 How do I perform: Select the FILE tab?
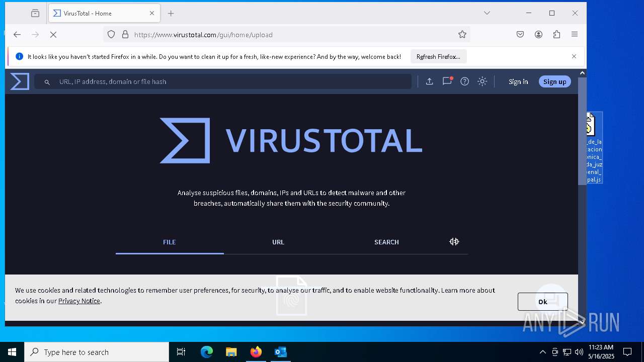click(x=170, y=242)
